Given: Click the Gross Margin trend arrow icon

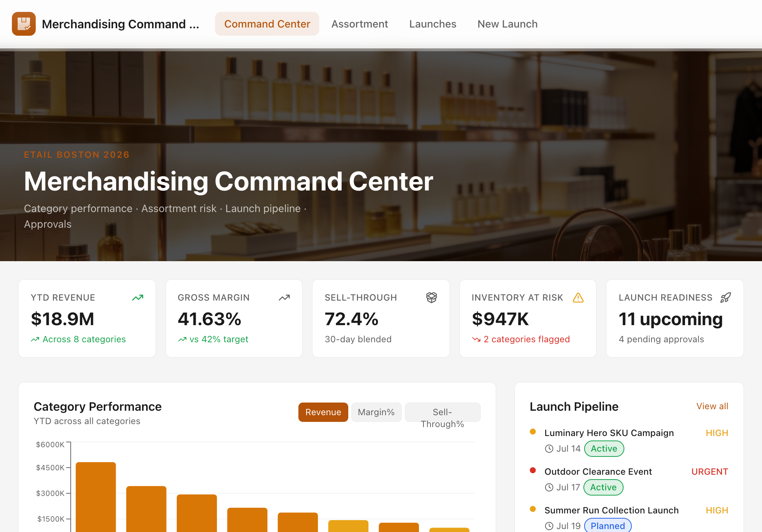Looking at the screenshot, I should [284, 298].
